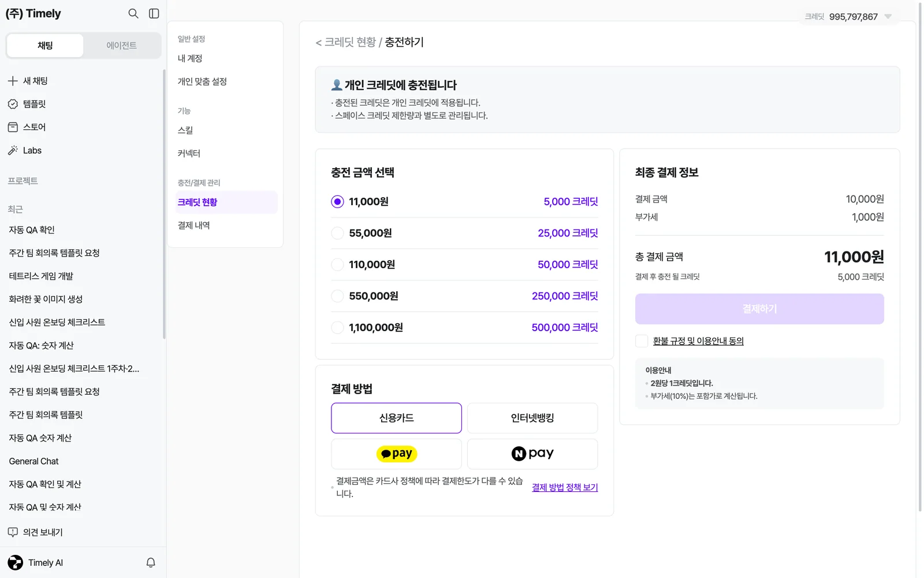The width and height of the screenshot is (924, 578).
Task: Choose Naver Pay payment method
Action: click(x=532, y=454)
